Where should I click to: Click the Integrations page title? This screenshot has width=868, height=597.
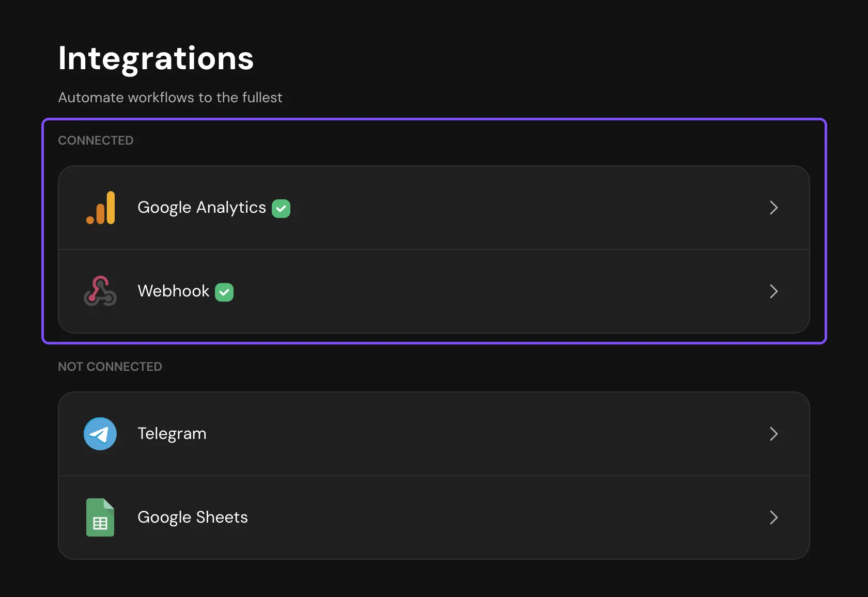point(156,59)
